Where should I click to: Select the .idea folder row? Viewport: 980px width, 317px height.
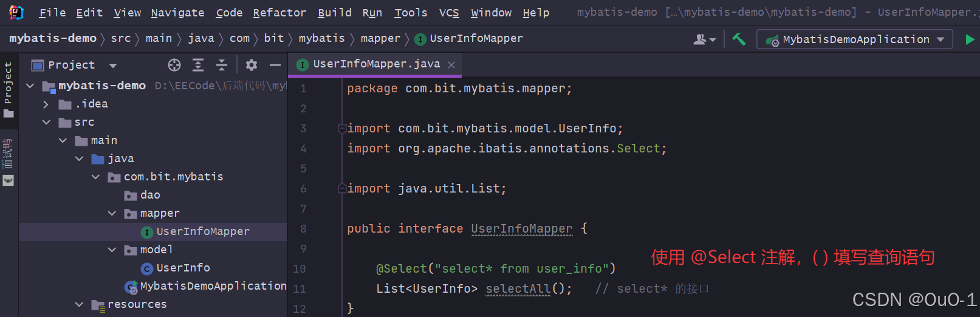click(152, 104)
